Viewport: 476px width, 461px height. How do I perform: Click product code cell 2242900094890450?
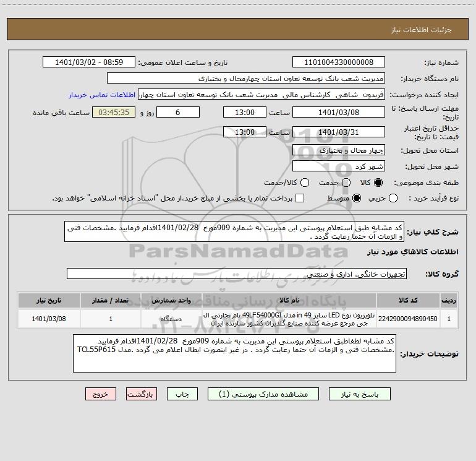click(x=408, y=319)
